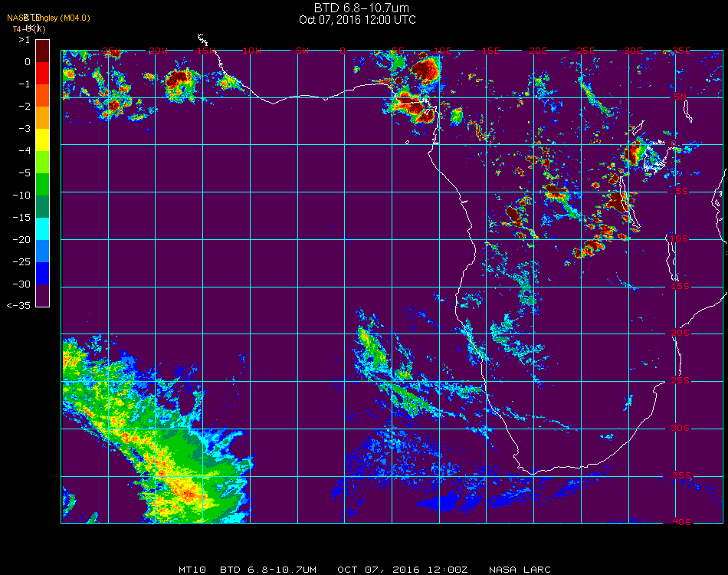This screenshot has width=728, height=575.
Task: Click the '5S' latitude label
Action: (681, 192)
